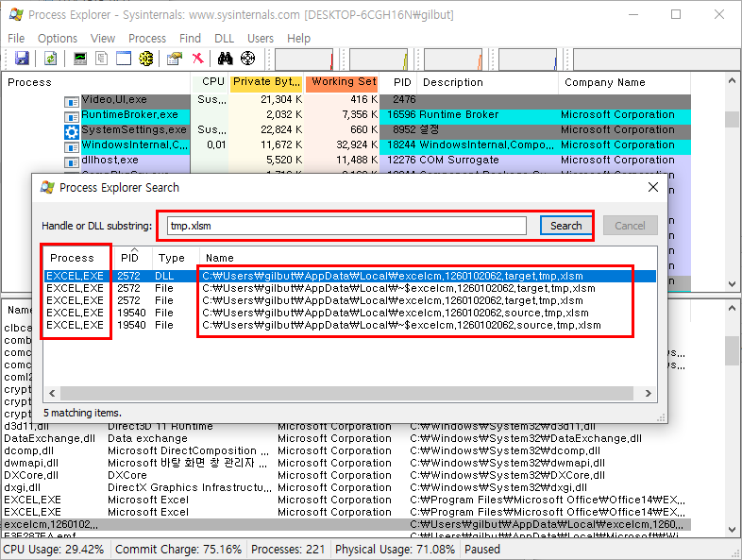The height and width of the screenshot is (560, 742).
Task: Click the Find Window's Process target icon
Action: 247,59
